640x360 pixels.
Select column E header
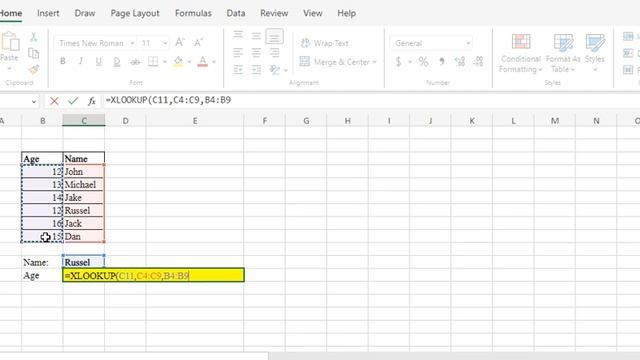coord(195,121)
